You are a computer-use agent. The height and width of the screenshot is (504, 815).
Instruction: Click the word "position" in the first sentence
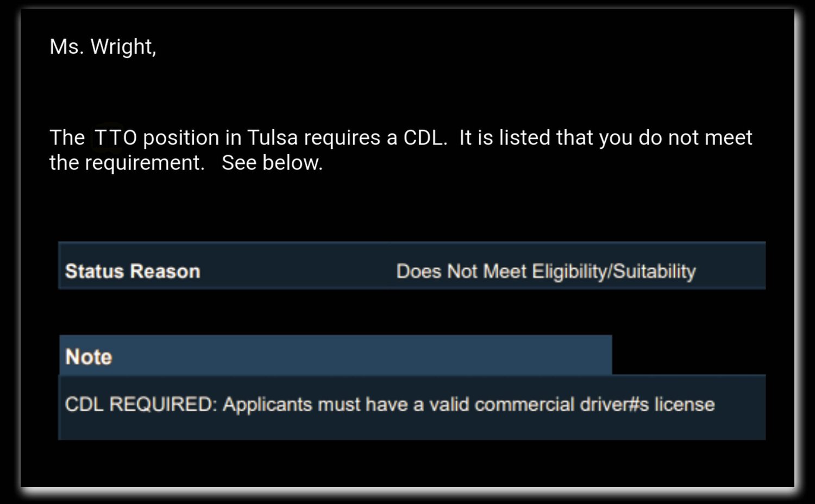click(181, 138)
